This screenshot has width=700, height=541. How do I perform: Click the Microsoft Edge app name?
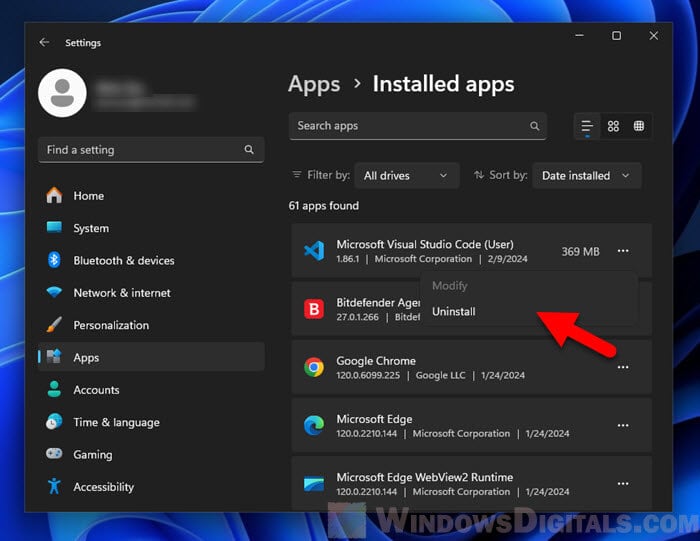coord(374,419)
